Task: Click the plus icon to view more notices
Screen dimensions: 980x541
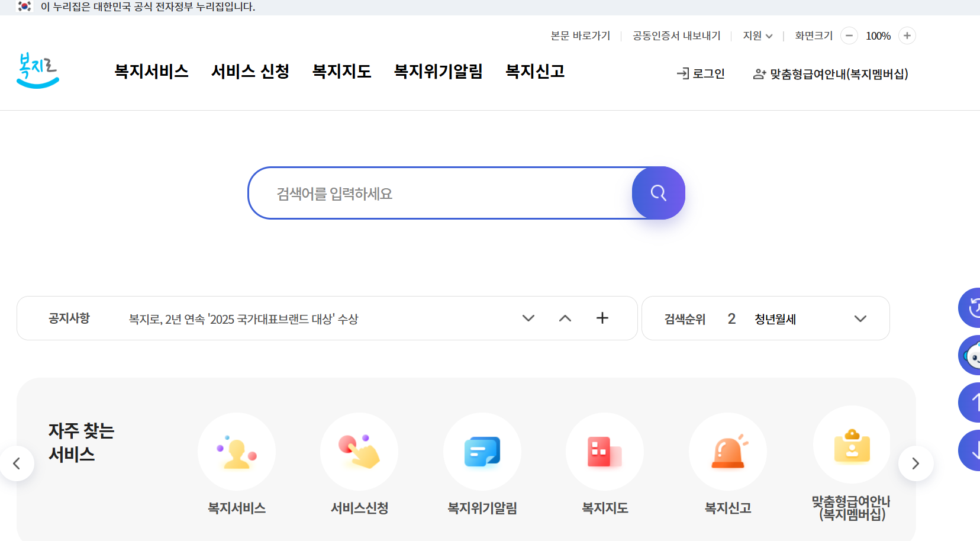Action: [x=602, y=318]
